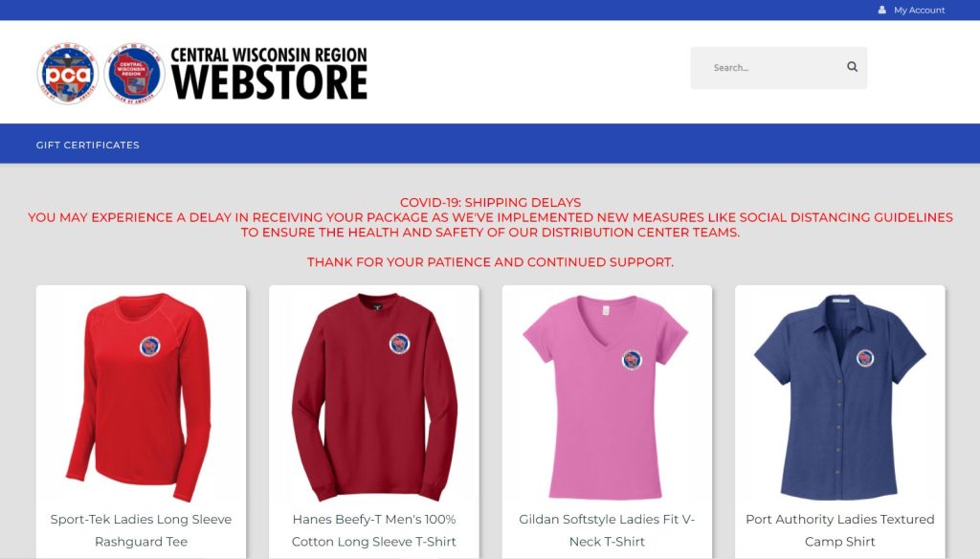Click Gildan Softstyle Ladies Fit V-Neck title
The width and height of the screenshot is (980, 559).
click(x=607, y=530)
